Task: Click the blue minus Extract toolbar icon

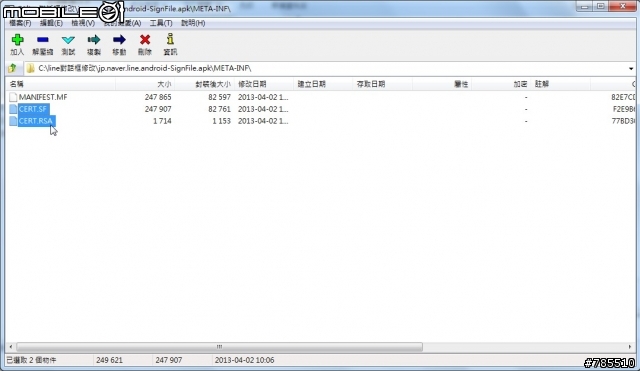Action: [x=42, y=40]
